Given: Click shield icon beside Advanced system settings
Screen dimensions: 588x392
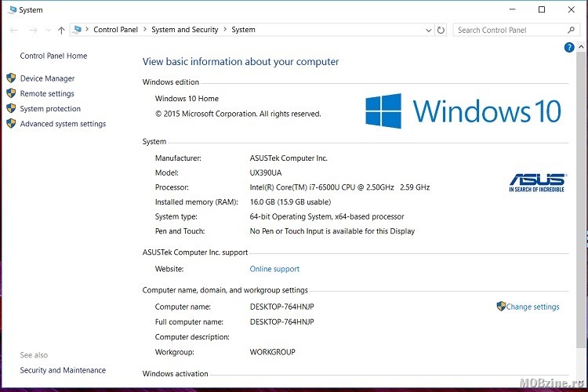Looking at the screenshot, I should click(11, 123).
